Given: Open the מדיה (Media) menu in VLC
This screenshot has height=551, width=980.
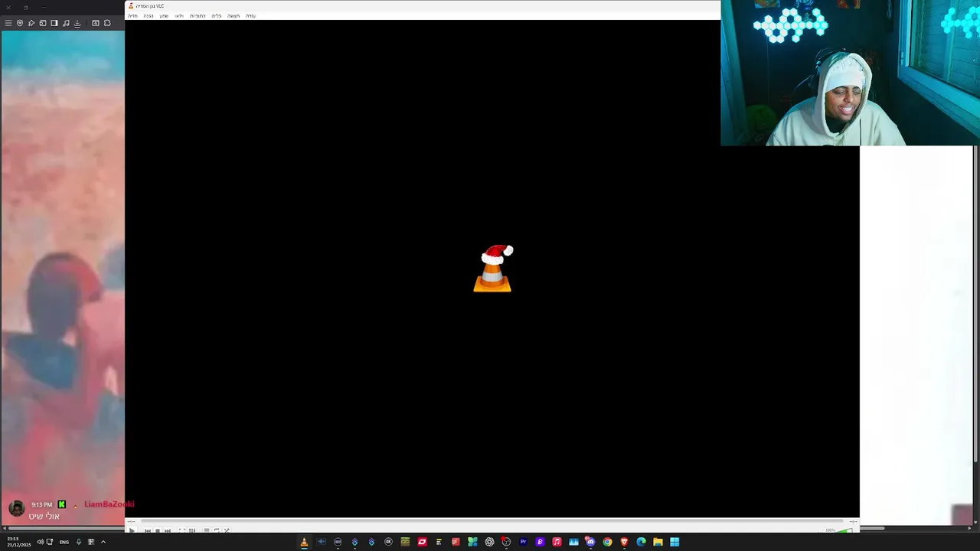Looking at the screenshot, I should click(132, 16).
